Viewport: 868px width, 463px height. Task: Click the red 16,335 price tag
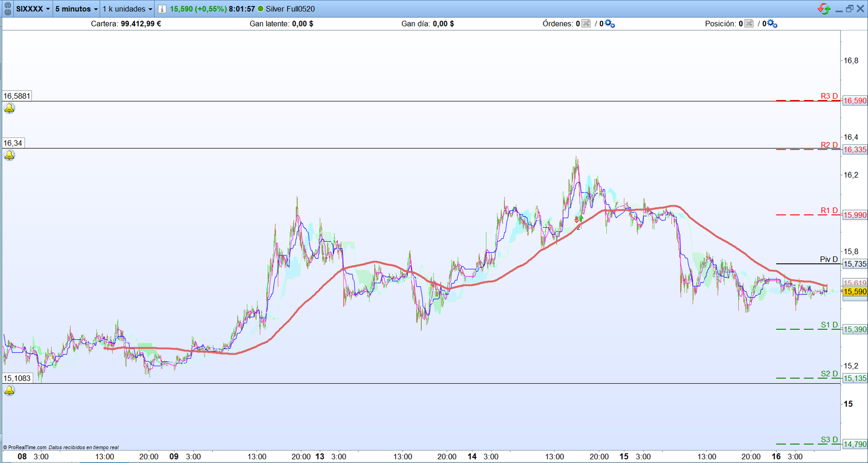[x=855, y=150]
